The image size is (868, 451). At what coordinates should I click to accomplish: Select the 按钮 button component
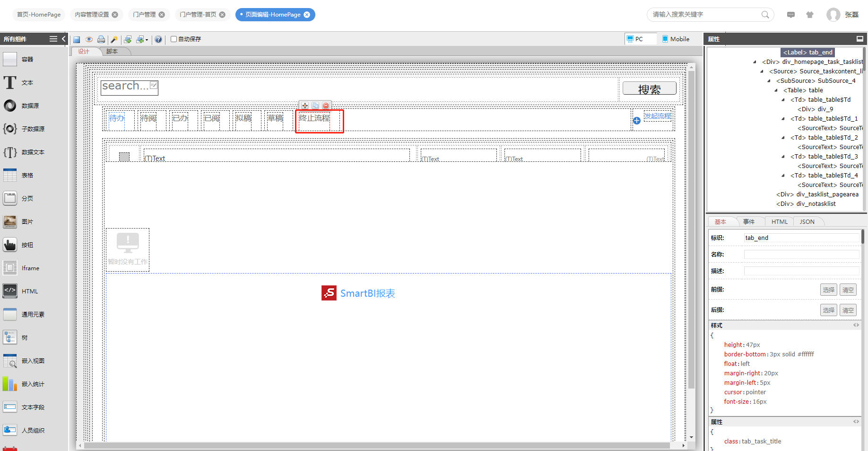pos(18,245)
